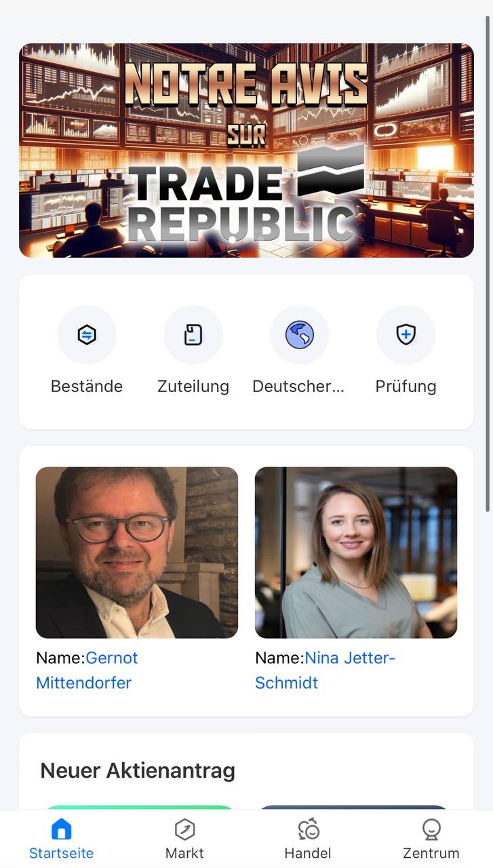
Task: Open the Handel trading icon
Action: (308, 829)
